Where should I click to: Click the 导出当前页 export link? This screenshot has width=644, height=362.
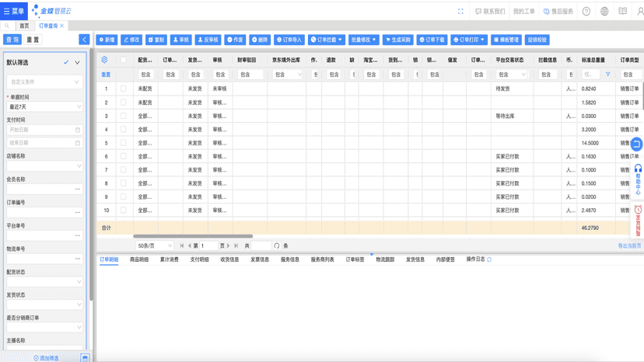tap(629, 245)
